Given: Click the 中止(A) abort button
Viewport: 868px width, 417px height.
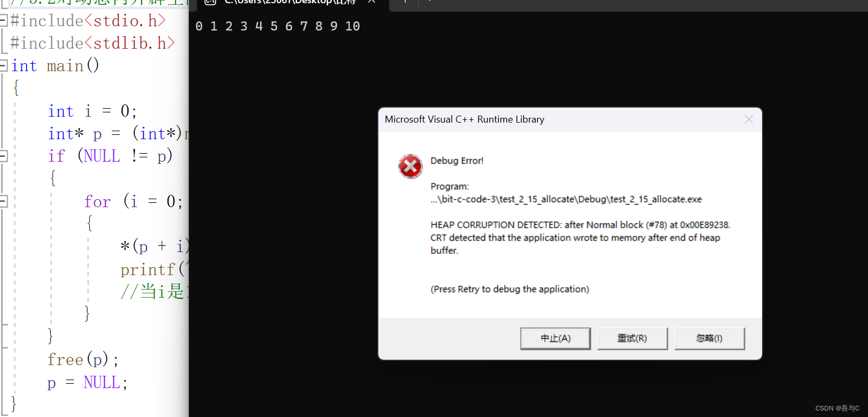Looking at the screenshot, I should (555, 338).
